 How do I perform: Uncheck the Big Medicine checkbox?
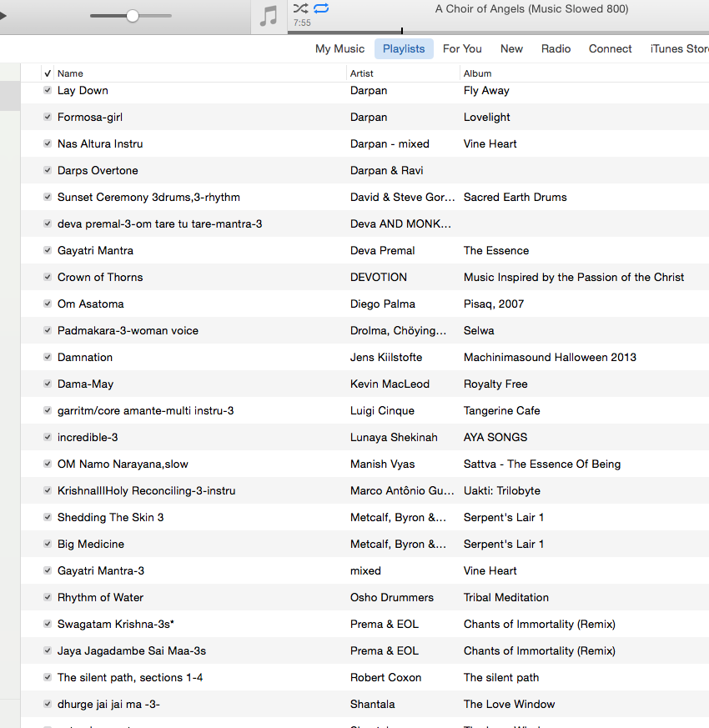pyautogui.click(x=48, y=545)
